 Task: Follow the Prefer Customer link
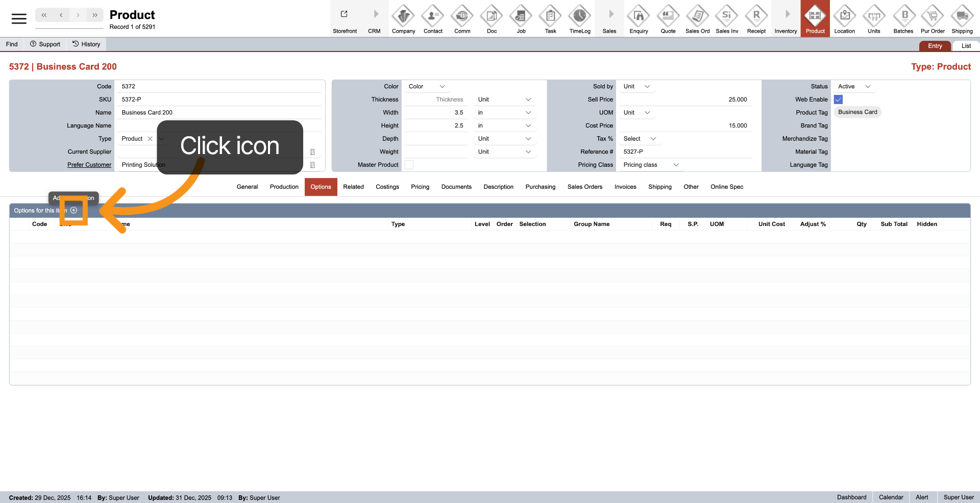point(89,165)
